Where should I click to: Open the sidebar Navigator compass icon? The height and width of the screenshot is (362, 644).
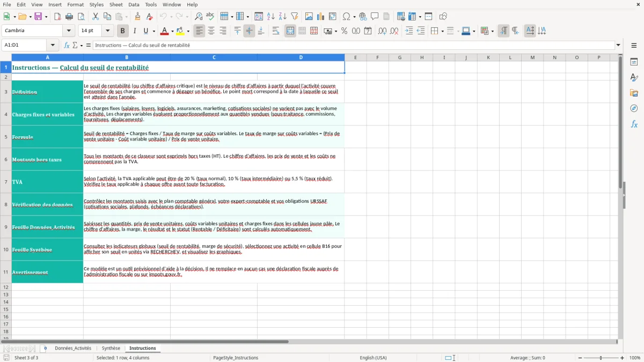click(634, 108)
